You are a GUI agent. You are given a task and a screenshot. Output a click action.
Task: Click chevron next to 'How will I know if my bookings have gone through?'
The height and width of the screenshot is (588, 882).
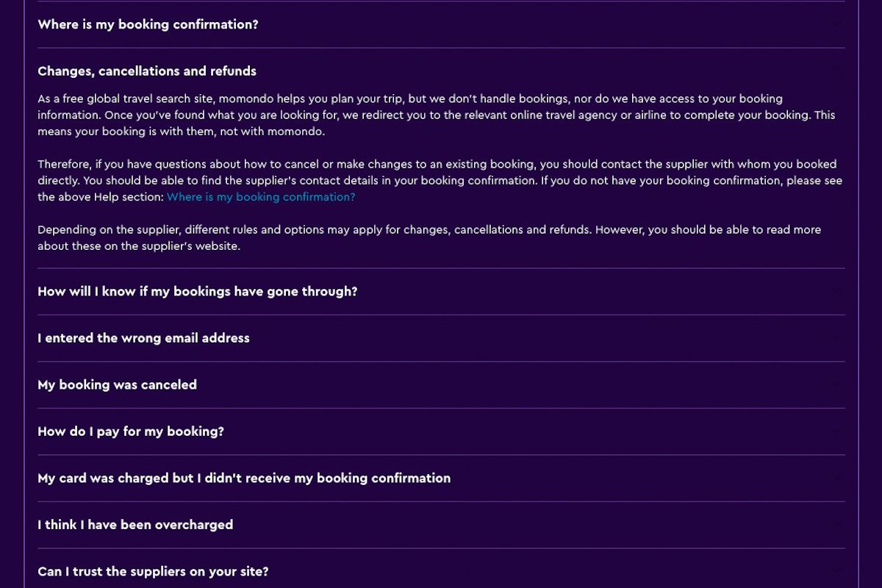tap(836, 292)
